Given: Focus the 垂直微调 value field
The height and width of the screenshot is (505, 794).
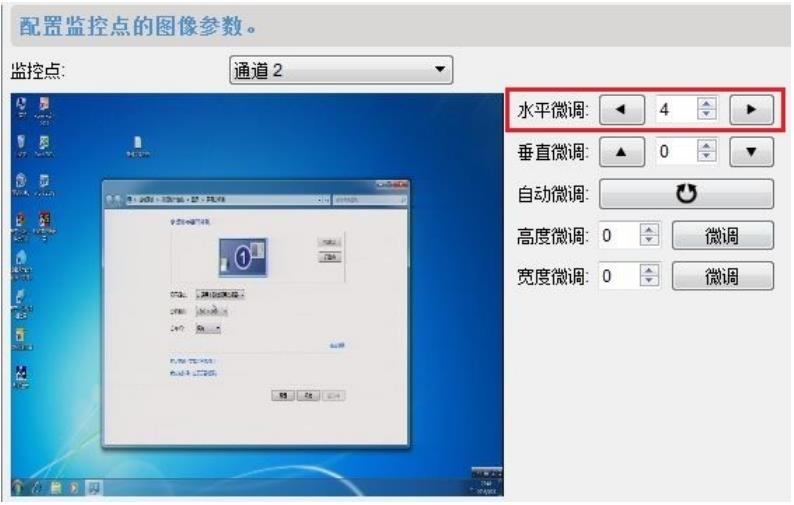Looking at the screenshot, I should [675, 153].
